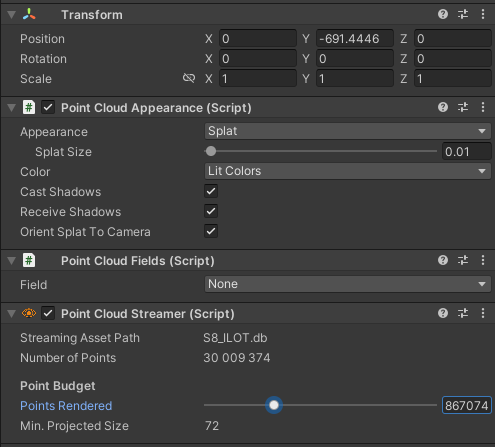Open Transform presets sliders icon
Image resolution: width=495 pixels, height=447 pixels.
463,14
